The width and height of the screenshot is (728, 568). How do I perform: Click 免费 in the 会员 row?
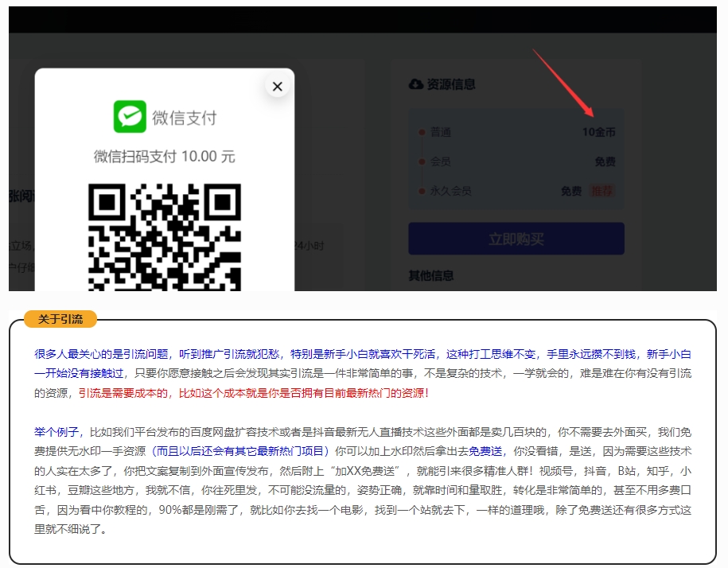click(605, 161)
